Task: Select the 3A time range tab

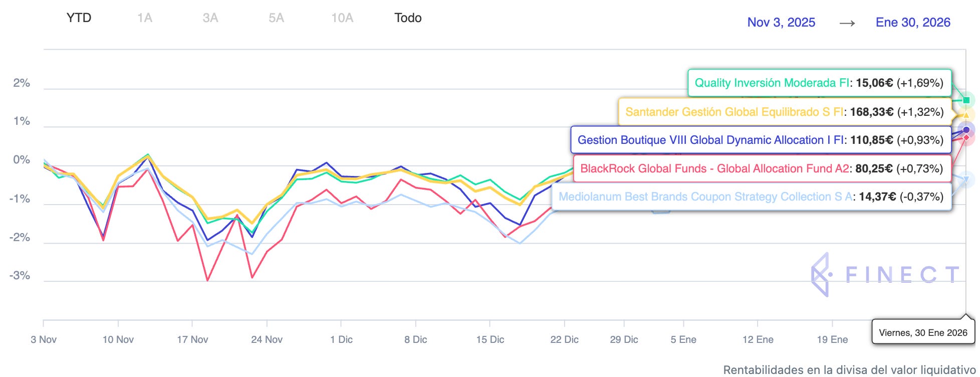Action: point(210,18)
